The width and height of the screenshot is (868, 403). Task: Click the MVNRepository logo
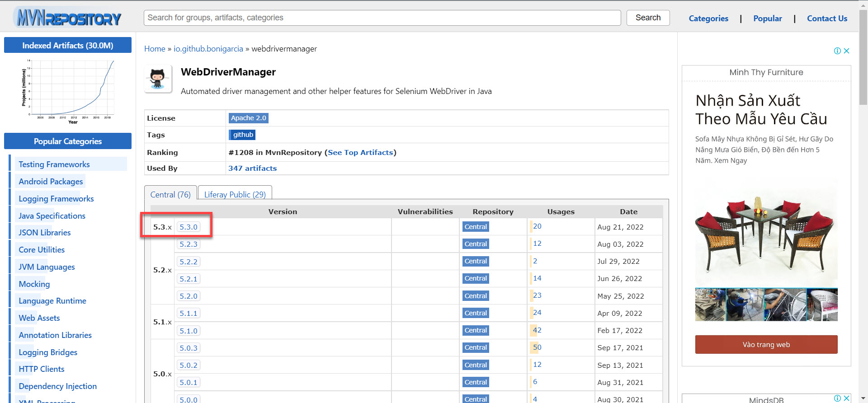pos(68,18)
